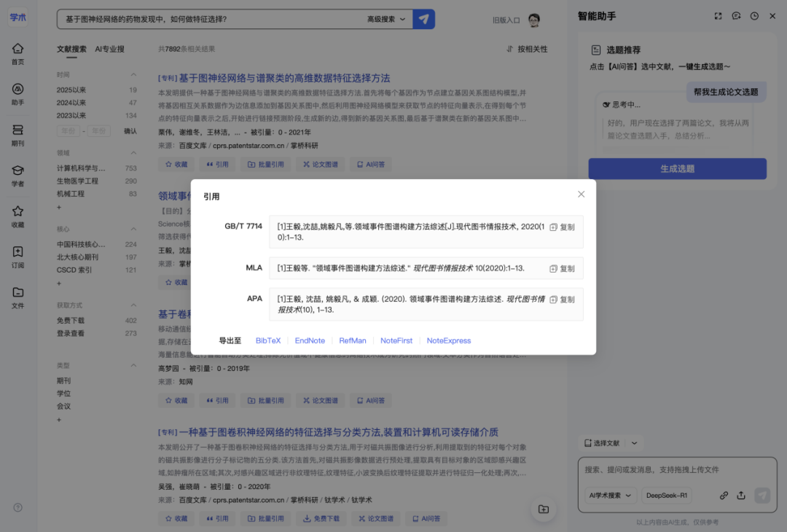
Task: Open 文件 in the left sidebar
Action: pos(17,298)
